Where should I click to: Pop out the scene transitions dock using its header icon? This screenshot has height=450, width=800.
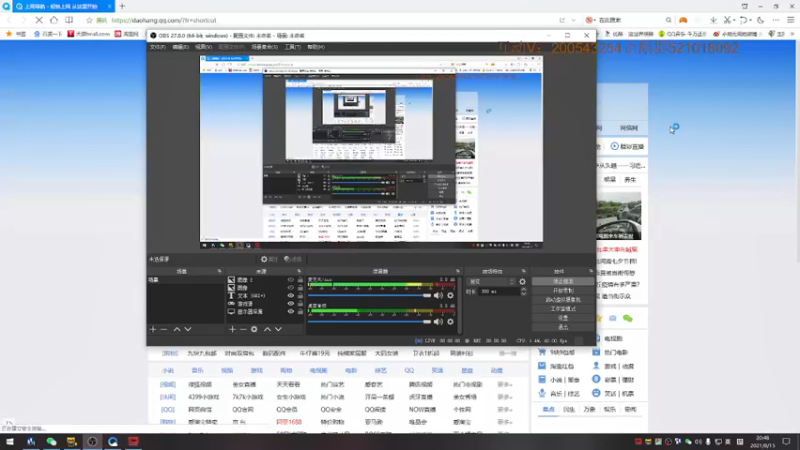coord(523,271)
